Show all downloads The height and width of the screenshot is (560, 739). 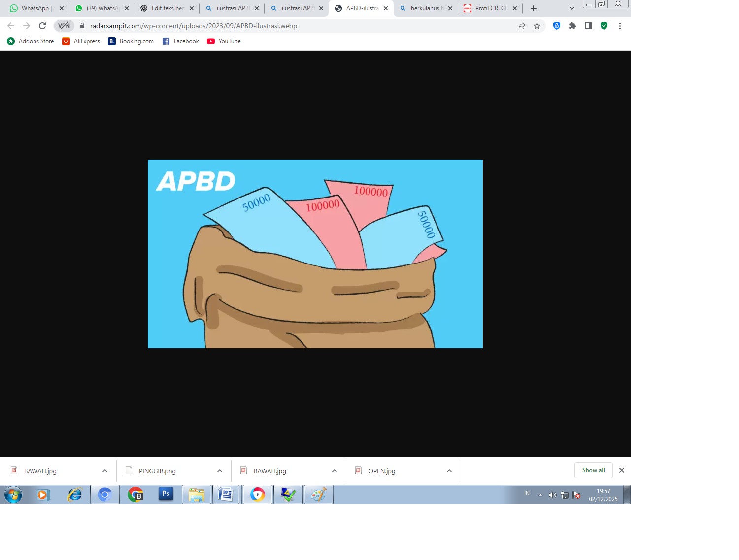click(593, 470)
